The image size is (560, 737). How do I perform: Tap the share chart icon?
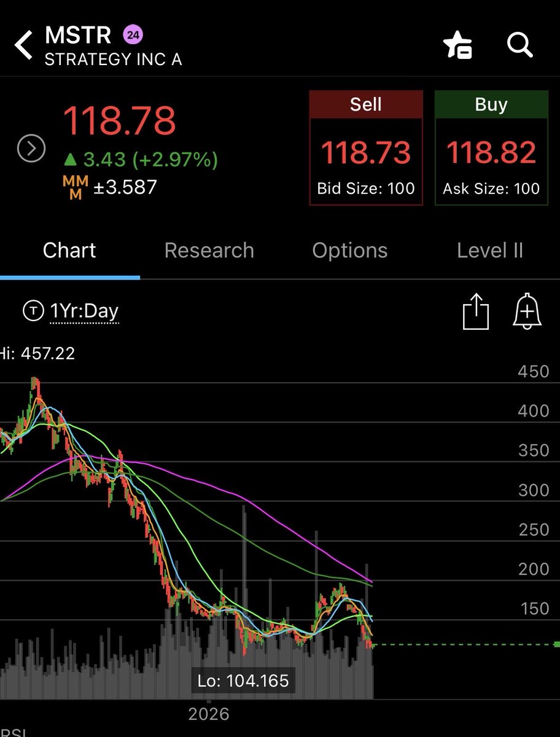(476, 311)
